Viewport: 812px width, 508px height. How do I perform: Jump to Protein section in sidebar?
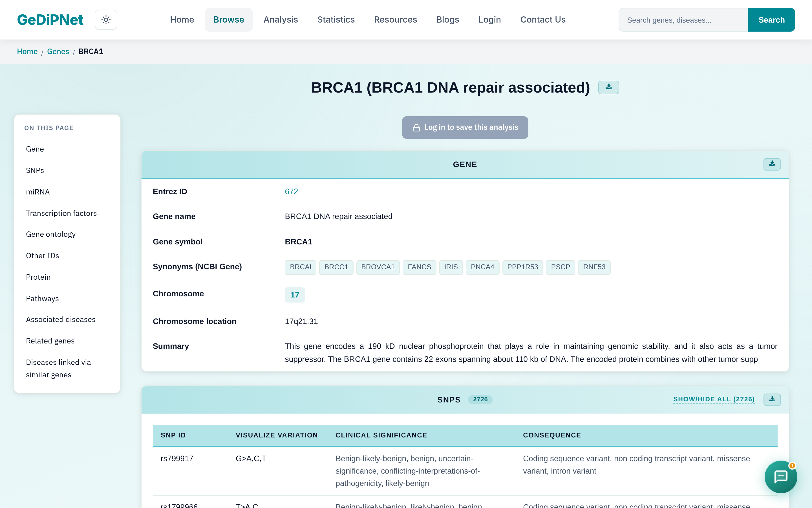pos(67,277)
